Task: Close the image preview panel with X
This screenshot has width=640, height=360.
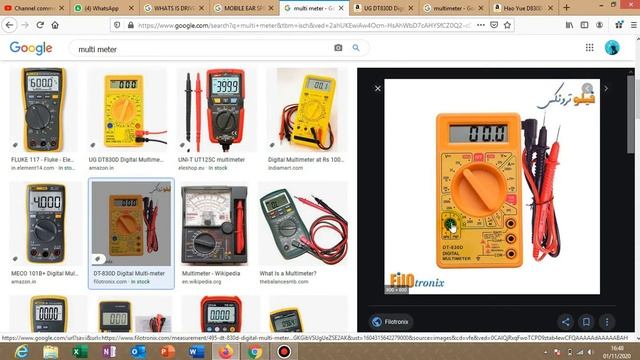Action: click(x=378, y=88)
